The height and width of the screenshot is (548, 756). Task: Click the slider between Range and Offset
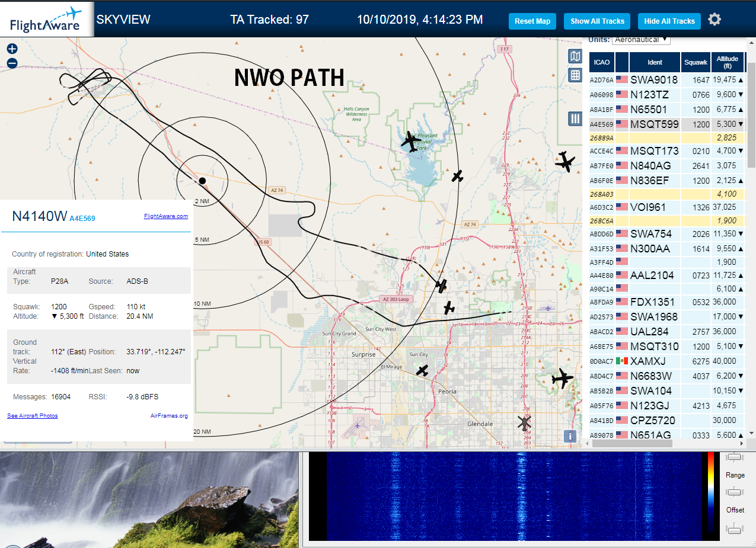[735, 492]
